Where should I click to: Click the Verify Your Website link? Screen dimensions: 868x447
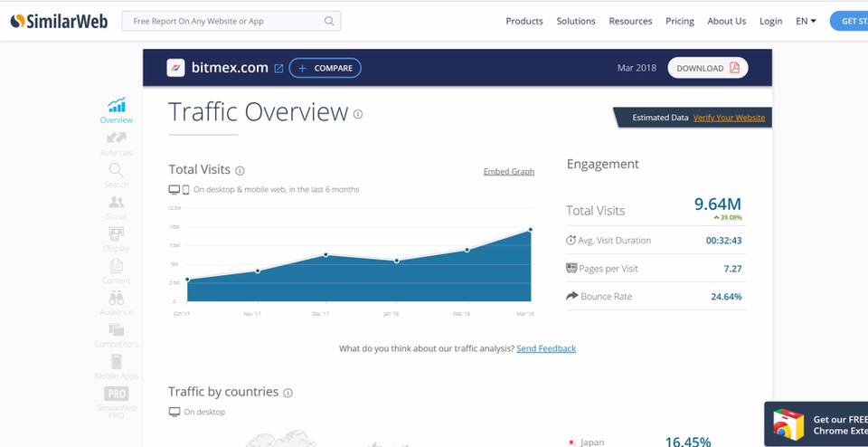(x=729, y=118)
